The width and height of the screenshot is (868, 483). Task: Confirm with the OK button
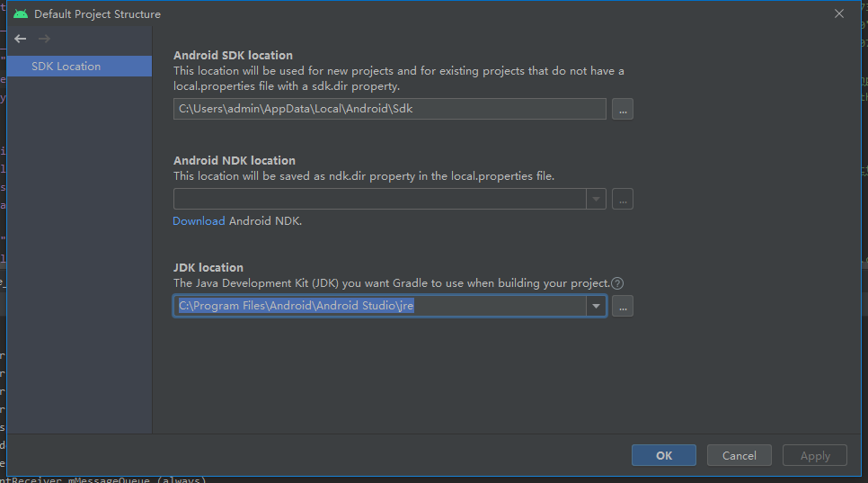tap(664, 455)
